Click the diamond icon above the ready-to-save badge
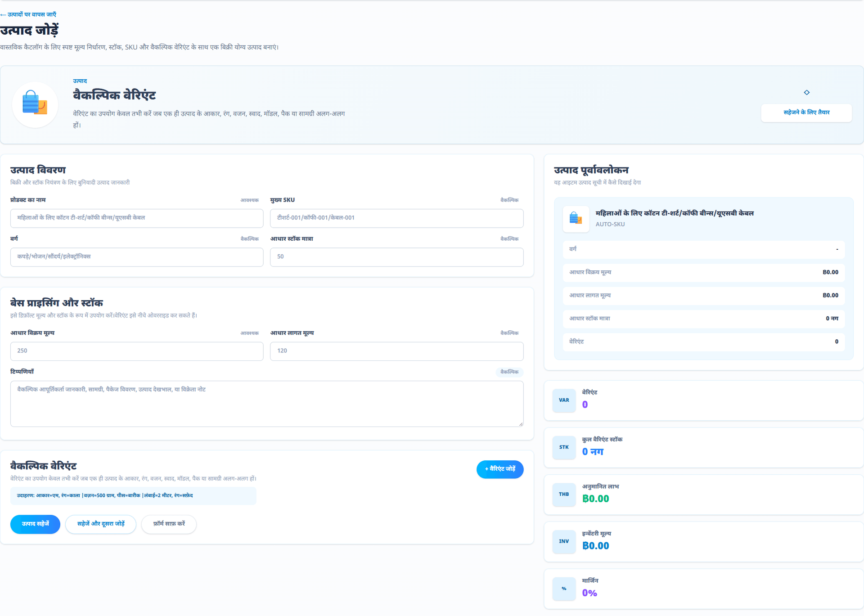This screenshot has width=864, height=616. 806,92
